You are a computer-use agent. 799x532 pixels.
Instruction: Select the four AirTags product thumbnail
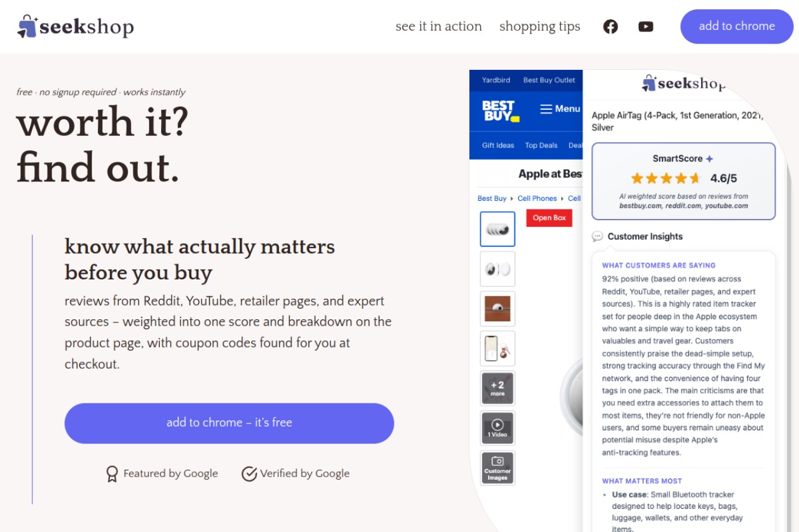click(498, 229)
